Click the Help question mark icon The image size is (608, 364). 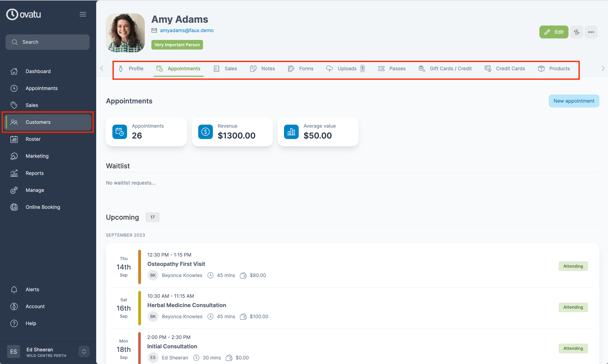14,323
